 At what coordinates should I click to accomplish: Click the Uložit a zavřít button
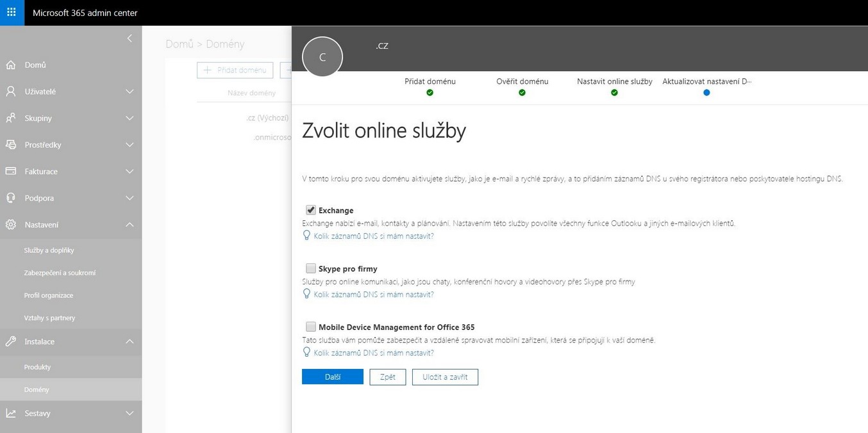(445, 377)
